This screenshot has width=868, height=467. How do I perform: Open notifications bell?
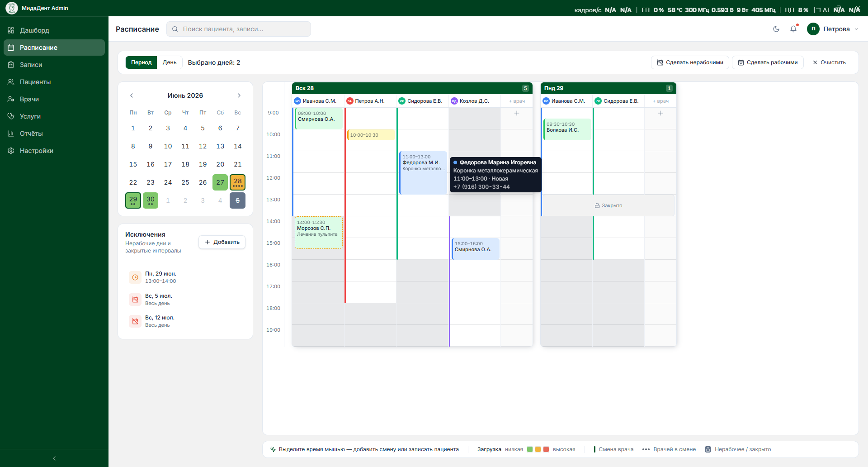coord(793,29)
